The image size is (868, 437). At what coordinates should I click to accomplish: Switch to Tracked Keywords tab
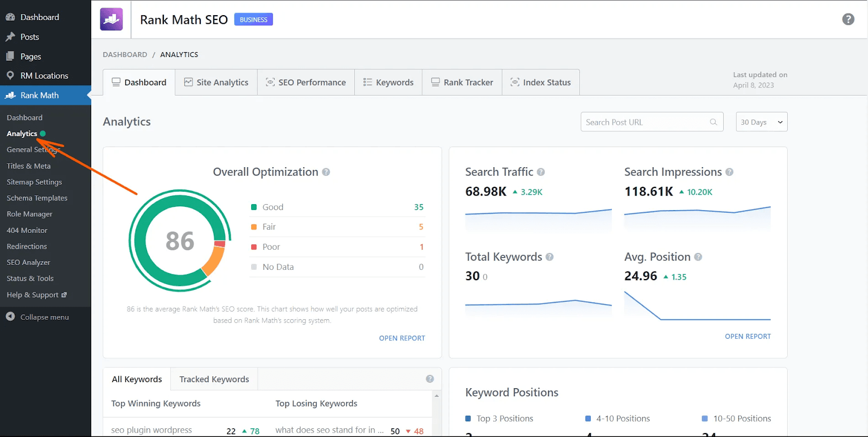coord(214,379)
